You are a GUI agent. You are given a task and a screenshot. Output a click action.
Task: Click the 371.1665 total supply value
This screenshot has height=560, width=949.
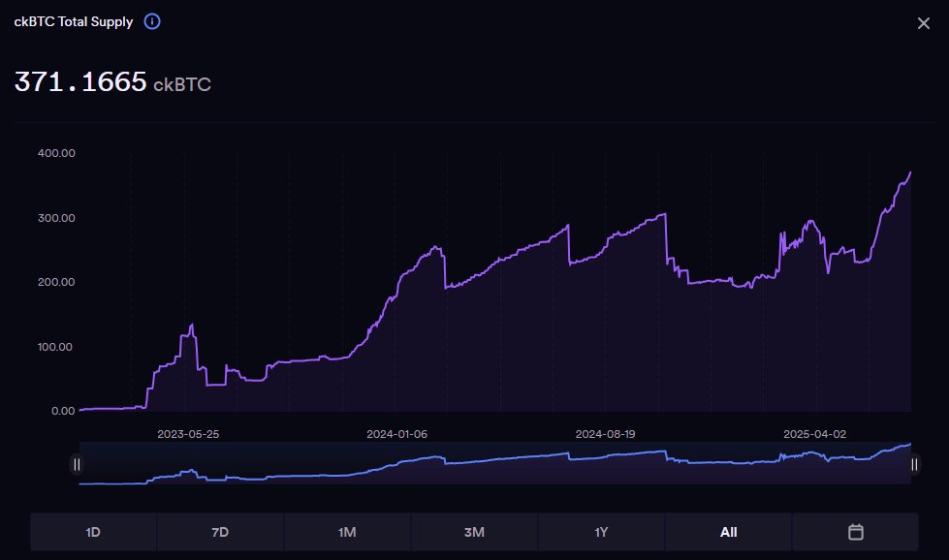[x=80, y=82]
